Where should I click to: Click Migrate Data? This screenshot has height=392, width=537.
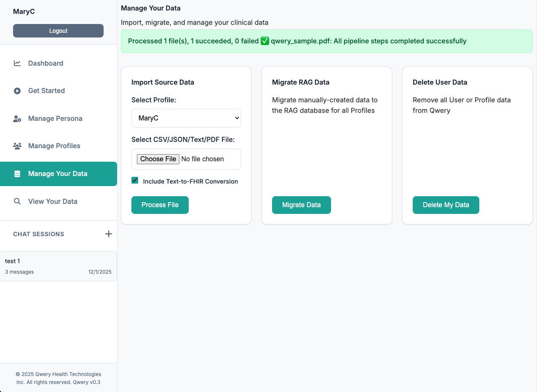pos(301,205)
